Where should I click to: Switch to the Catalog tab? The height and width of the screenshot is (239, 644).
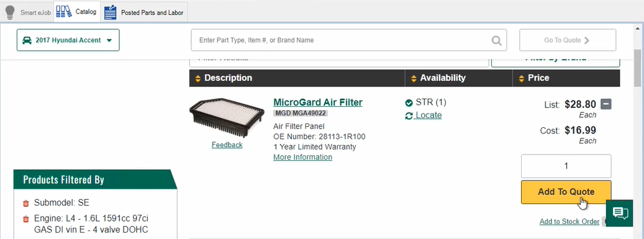pyautogui.click(x=77, y=12)
